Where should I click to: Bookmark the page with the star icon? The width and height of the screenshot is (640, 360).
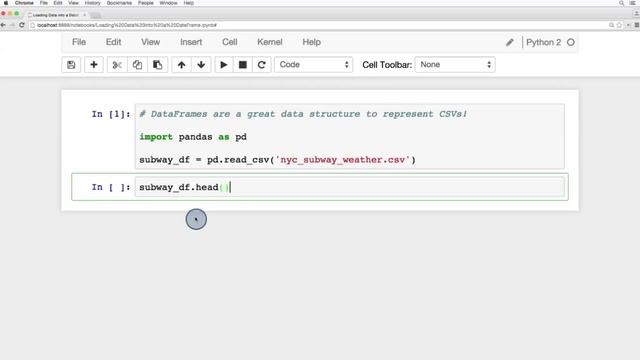(x=619, y=25)
